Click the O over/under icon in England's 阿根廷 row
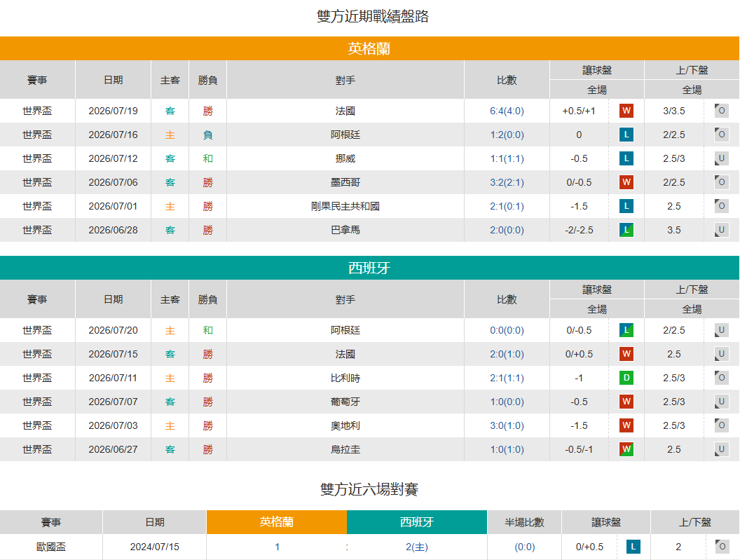This screenshot has height=560, width=740. click(x=721, y=135)
